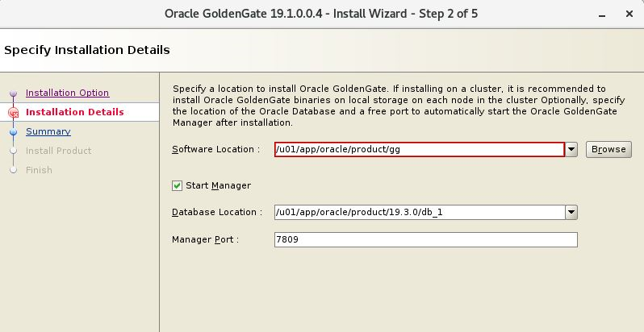Click the Install Product step label
Image resolution: width=644 pixels, height=332 pixels.
coord(58,151)
